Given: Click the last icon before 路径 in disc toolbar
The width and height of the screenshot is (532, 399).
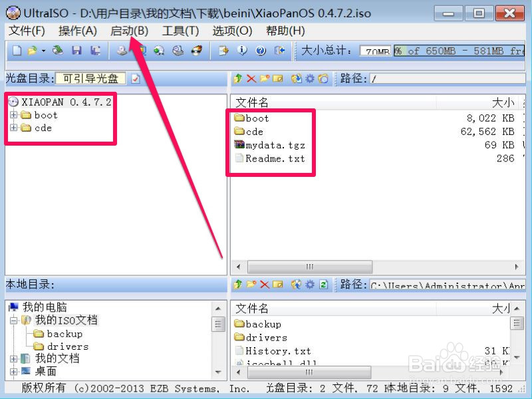Looking at the screenshot, I should click(323, 78).
